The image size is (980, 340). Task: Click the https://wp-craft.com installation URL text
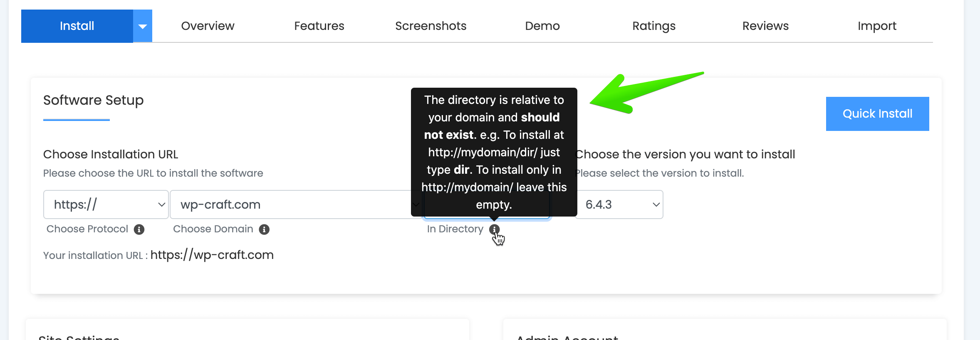(212, 255)
